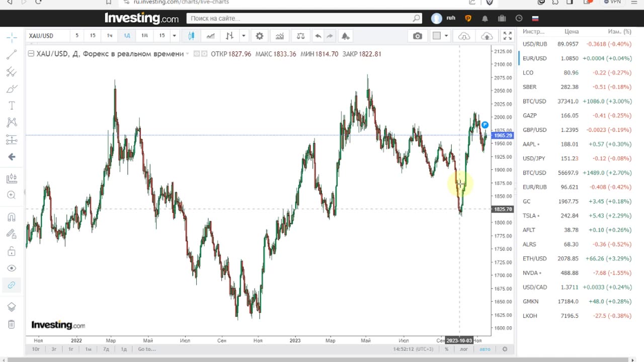The image size is (644, 362).
Task: Select candlestick chart style
Action: tap(191, 36)
